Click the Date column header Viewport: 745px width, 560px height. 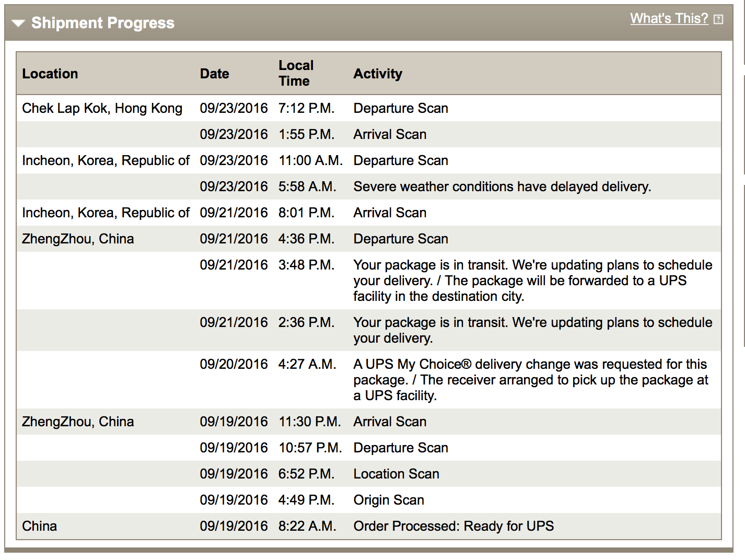click(x=214, y=74)
